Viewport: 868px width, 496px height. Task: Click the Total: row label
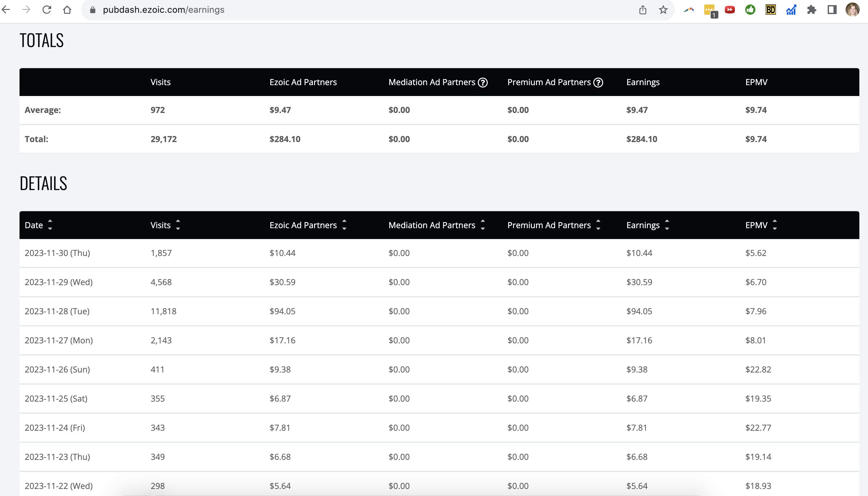pyautogui.click(x=36, y=139)
